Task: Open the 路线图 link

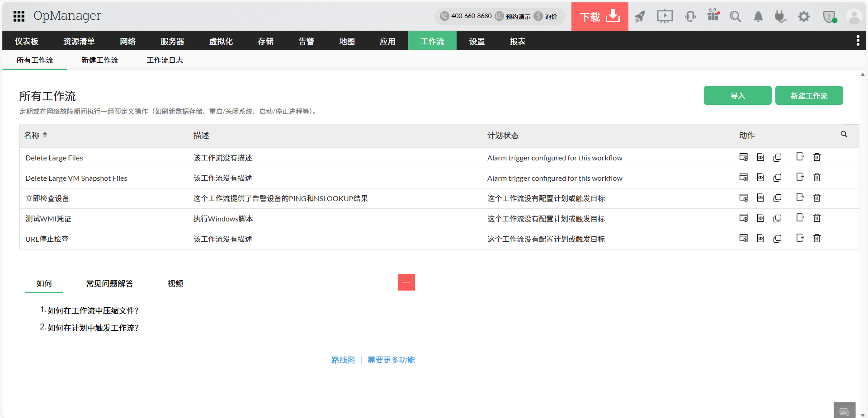Action: (343, 360)
